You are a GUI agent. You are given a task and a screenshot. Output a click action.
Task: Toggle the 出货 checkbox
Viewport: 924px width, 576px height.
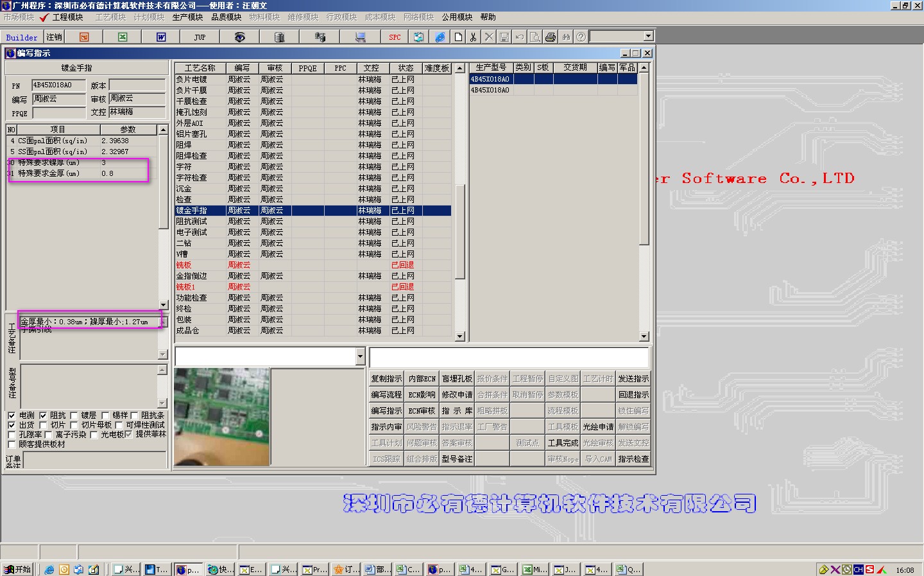pyautogui.click(x=12, y=425)
